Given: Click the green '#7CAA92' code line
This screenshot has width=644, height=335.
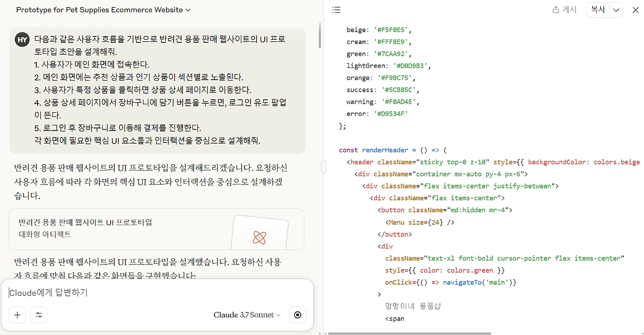Looking at the screenshot, I should point(379,54).
